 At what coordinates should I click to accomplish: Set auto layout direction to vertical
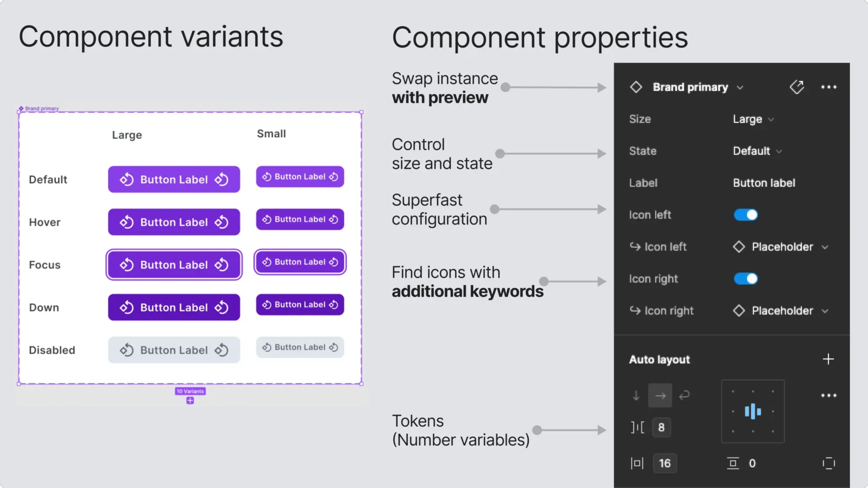[x=636, y=396]
